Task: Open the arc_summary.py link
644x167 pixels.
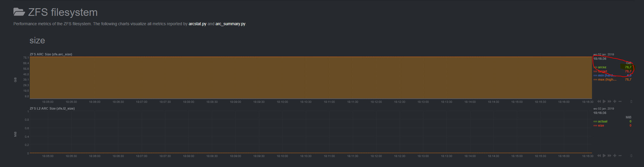Action: click(x=230, y=24)
